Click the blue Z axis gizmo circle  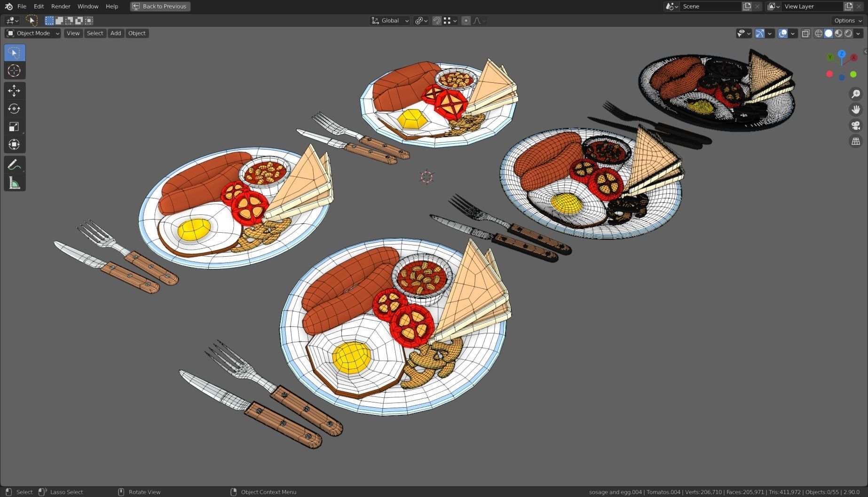[x=842, y=54]
